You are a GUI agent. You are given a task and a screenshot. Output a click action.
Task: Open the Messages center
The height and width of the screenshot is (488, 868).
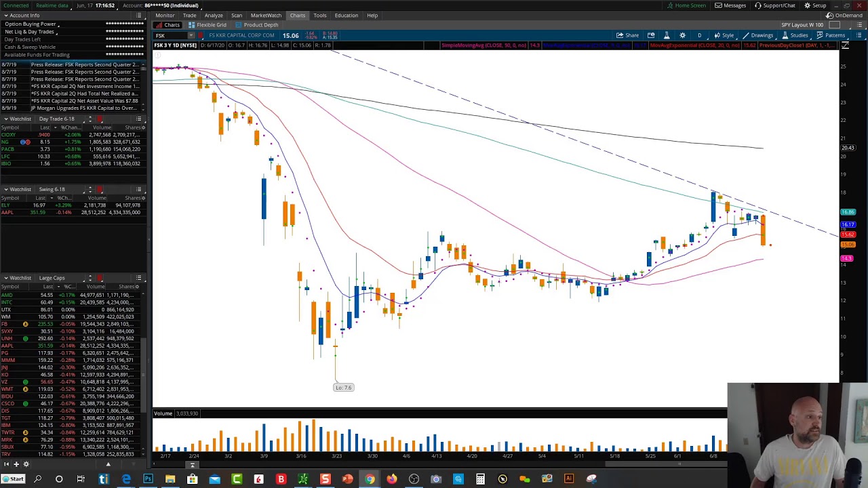tap(730, 5)
